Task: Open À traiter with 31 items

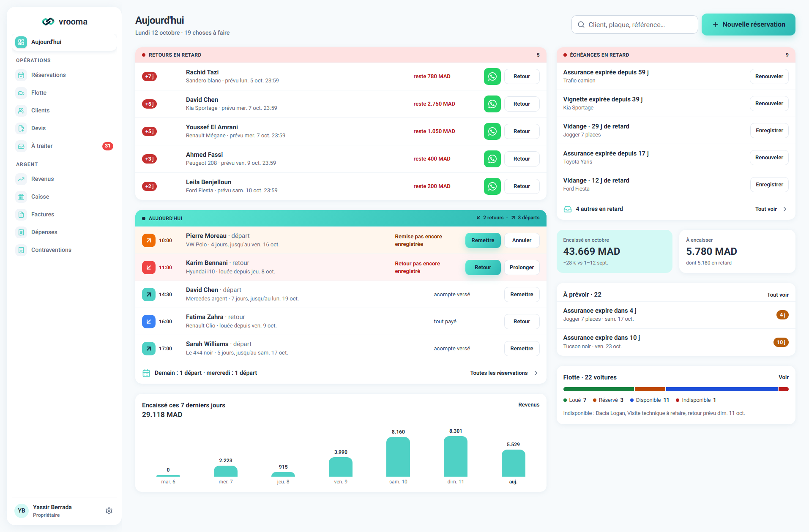Action: pyautogui.click(x=64, y=146)
